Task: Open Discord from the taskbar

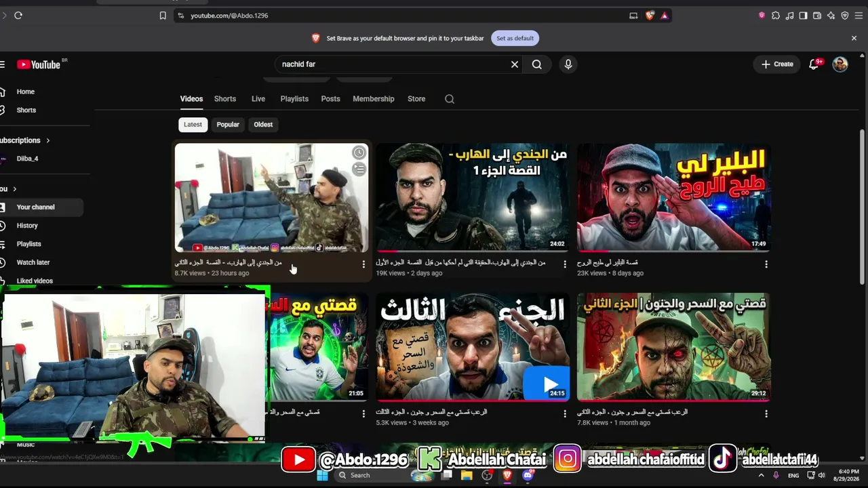Action: [x=528, y=475]
